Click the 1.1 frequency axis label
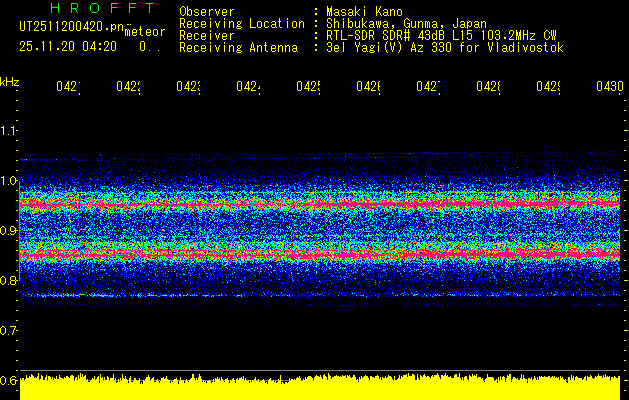Viewport: 629px width, 400px height. (9, 130)
